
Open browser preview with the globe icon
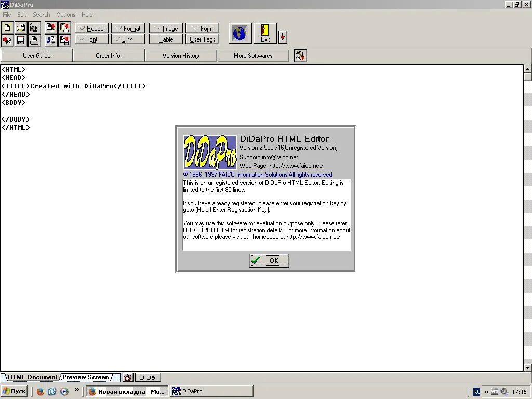click(x=240, y=33)
